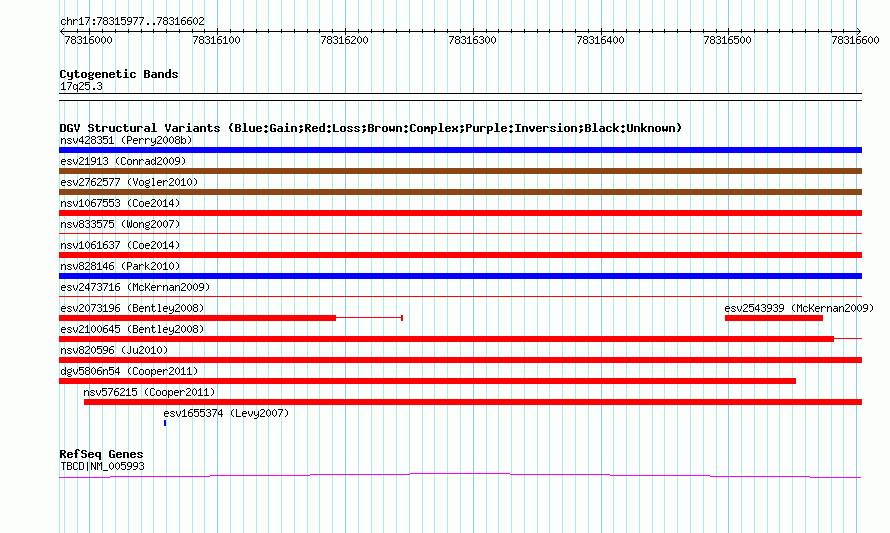This screenshot has height=533, width=890.
Task: Click ruler position 78316600
Action: click(855, 40)
